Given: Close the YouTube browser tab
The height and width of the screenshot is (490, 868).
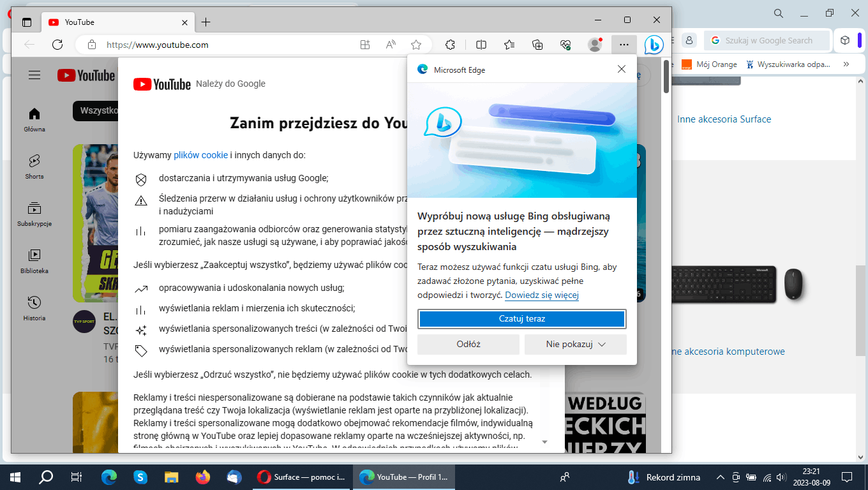Looking at the screenshot, I should [185, 22].
